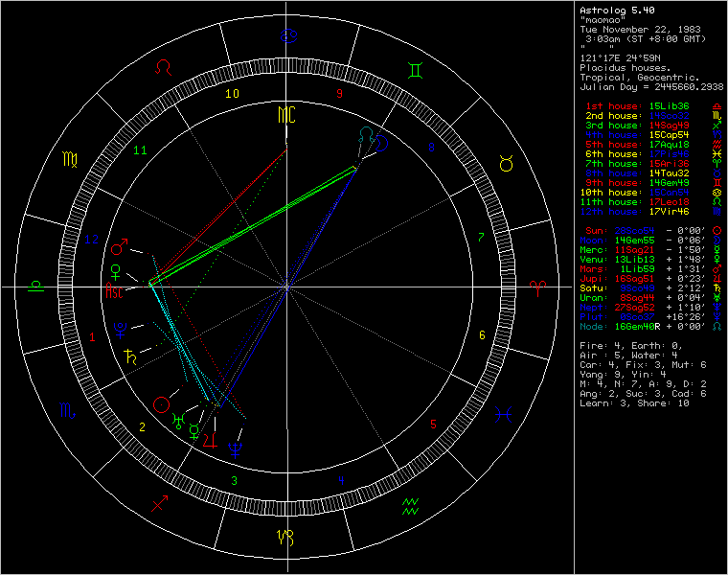Click house number 10 on the wheel
This screenshot has width=728, height=575.
click(x=232, y=94)
